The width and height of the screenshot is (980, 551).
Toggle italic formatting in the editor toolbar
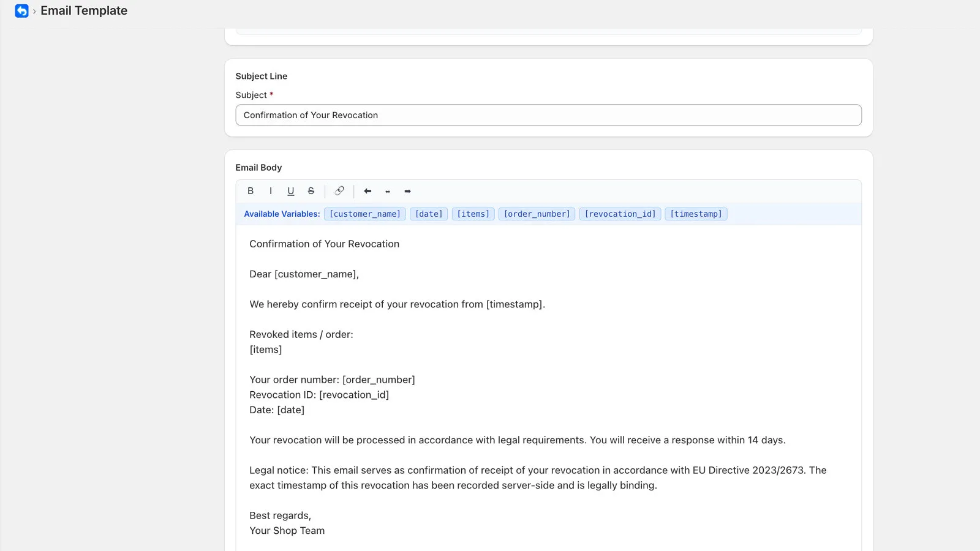point(271,191)
